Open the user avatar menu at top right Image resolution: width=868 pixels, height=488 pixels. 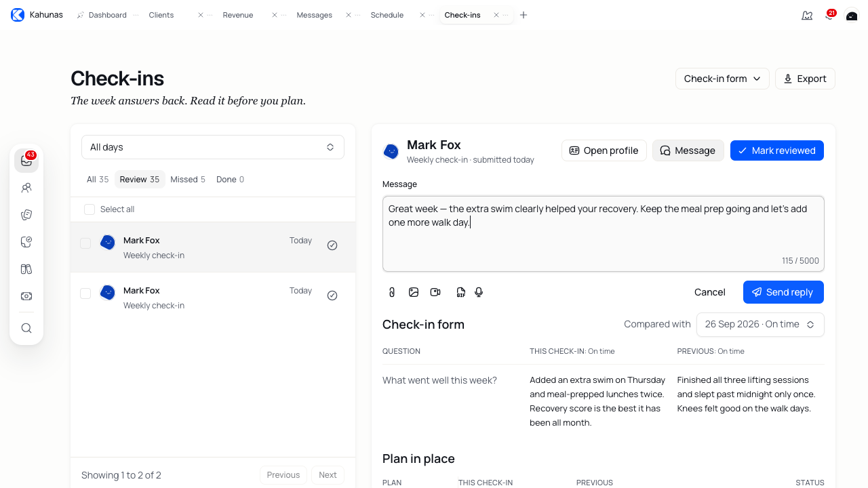[852, 15]
